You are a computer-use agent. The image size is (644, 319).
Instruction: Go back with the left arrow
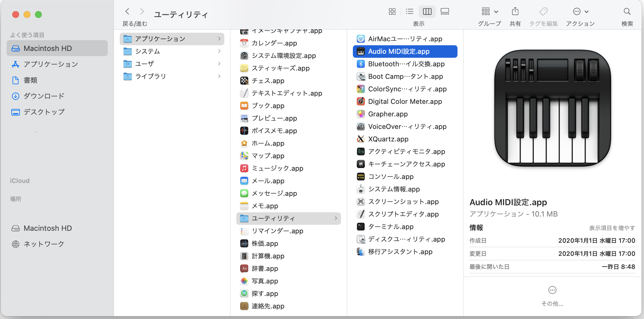click(127, 12)
